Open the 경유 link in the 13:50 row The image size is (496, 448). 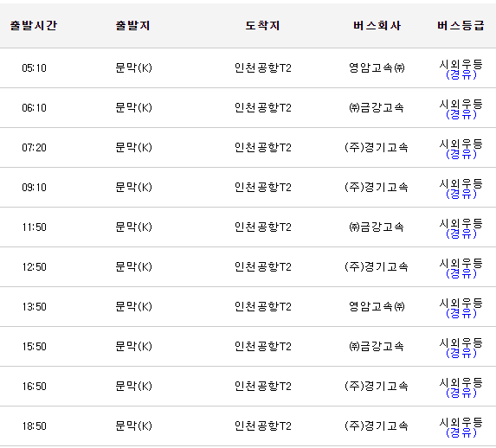click(x=461, y=314)
